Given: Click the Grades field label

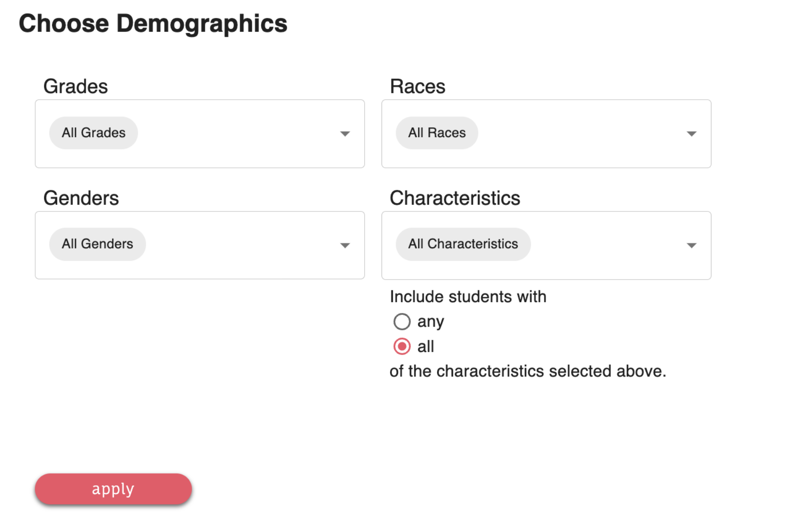Looking at the screenshot, I should click(x=76, y=86).
